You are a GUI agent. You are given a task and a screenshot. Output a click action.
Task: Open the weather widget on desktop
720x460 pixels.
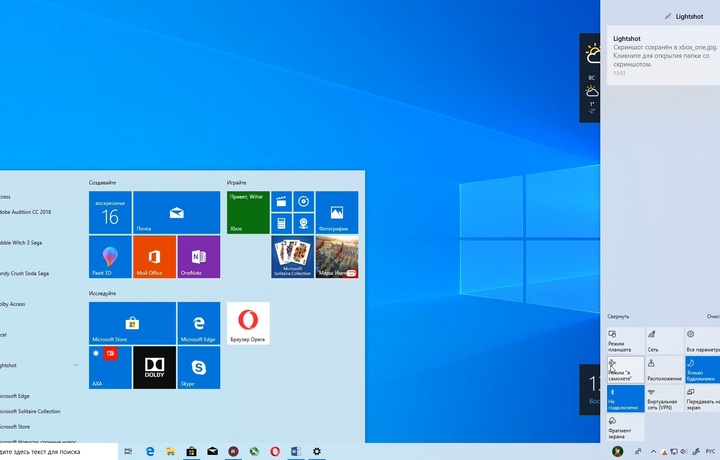coord(590,78)
